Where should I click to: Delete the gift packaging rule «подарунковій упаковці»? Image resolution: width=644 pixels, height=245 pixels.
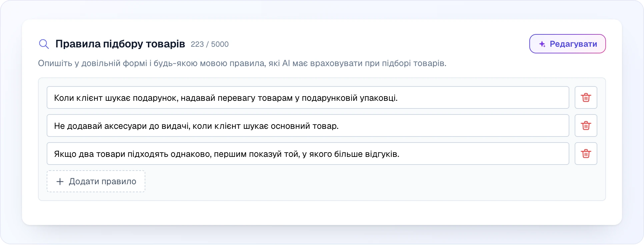click(x=586, y=97)
